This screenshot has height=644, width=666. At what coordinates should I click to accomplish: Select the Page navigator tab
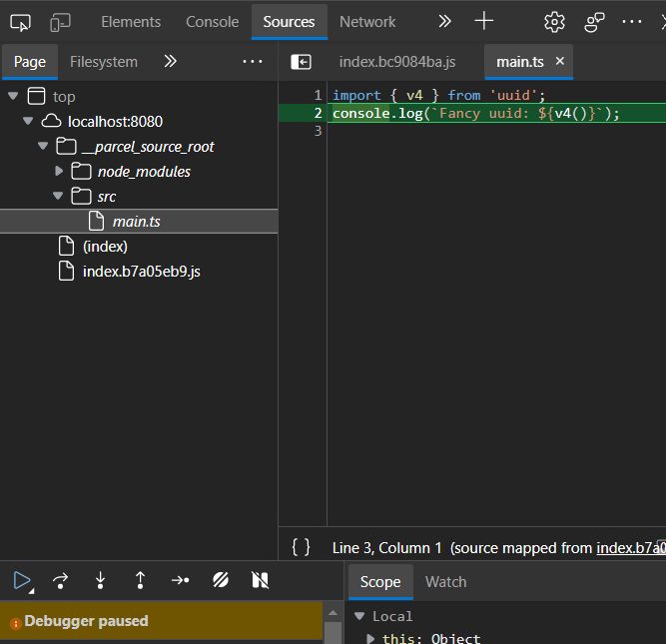pyautogui.click(x=30, y=62)
